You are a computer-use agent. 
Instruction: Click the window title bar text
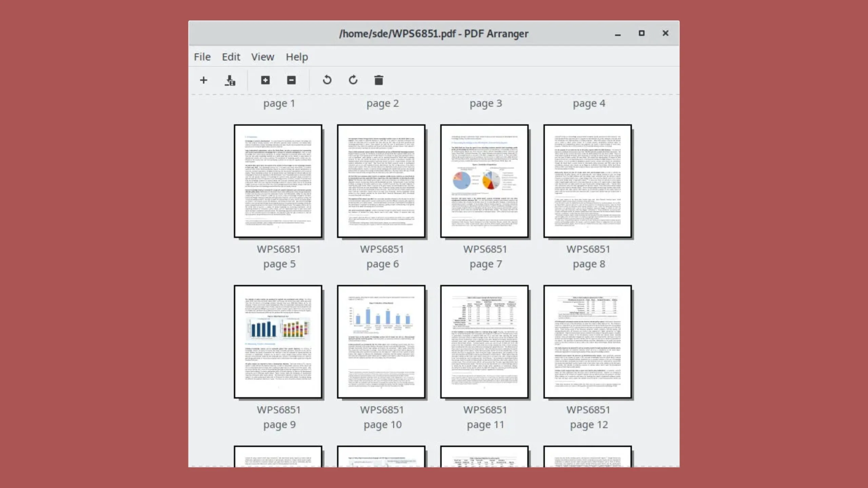434,34
